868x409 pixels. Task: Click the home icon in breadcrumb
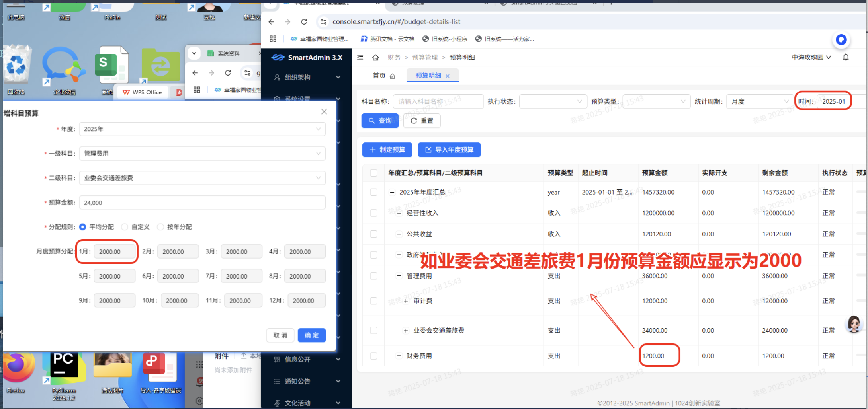(x=375, y=57)
